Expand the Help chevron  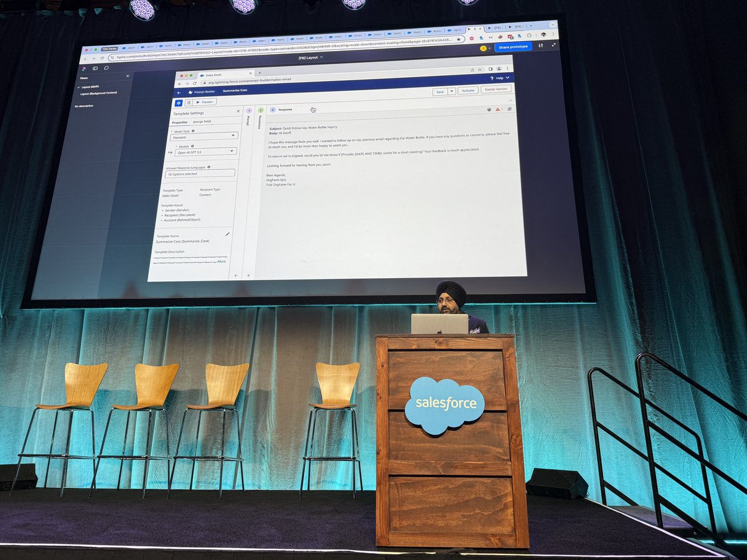507,78
